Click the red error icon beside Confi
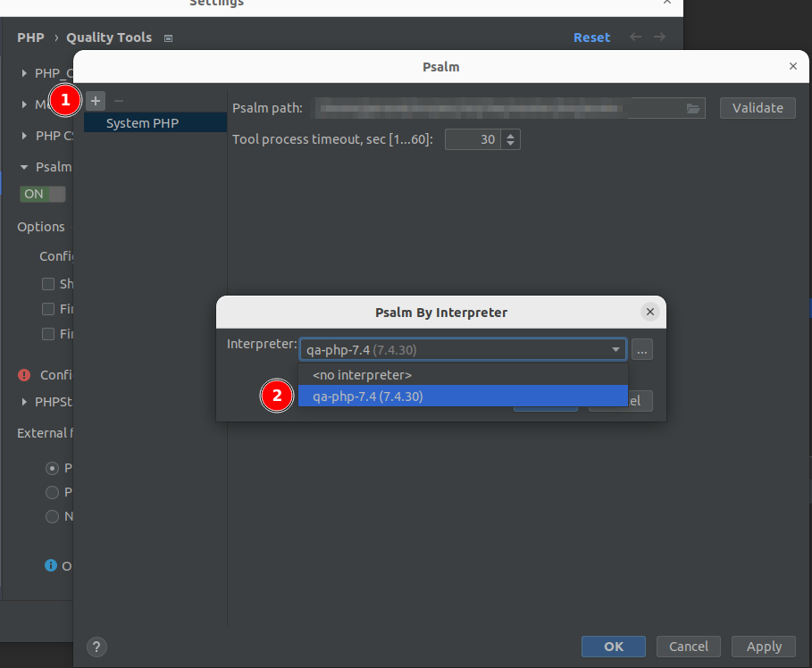The width and height of the screenshot is (812, 668). (x=24, y=375)
